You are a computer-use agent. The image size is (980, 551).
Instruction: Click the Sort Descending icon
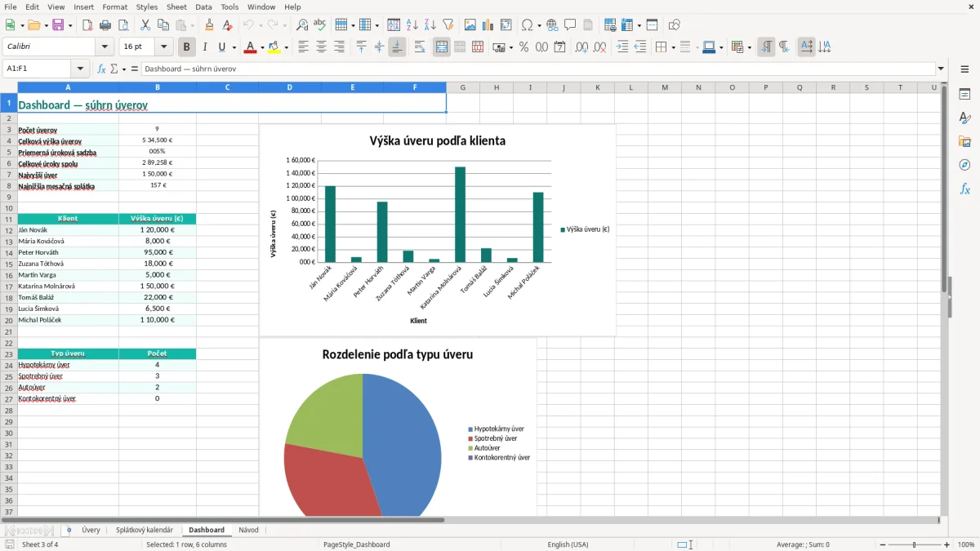(430, 25)
